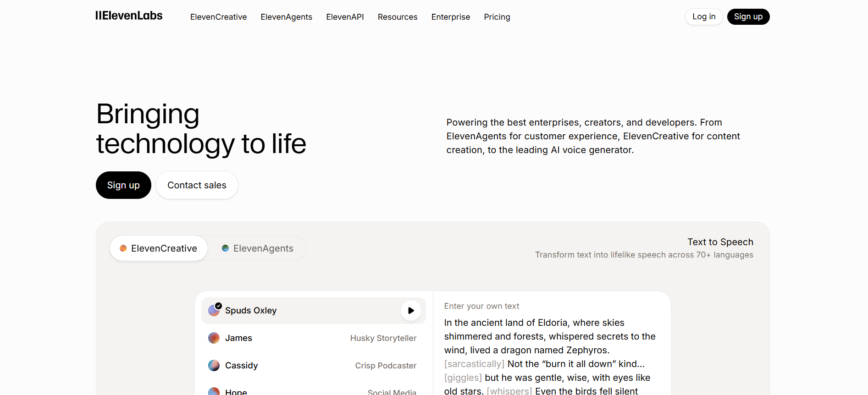Play the Spuds Oxley voice sample

click(411, 311)
